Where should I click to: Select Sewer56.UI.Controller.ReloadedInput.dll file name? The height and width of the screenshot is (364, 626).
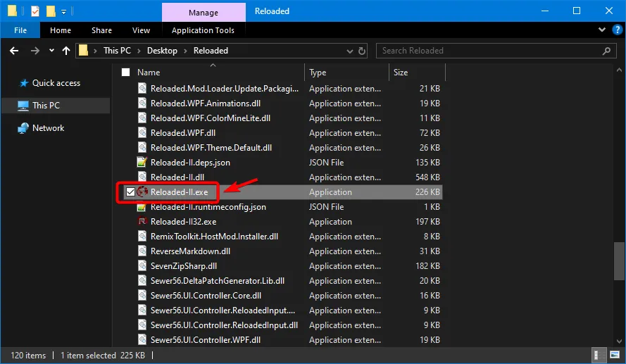[x=224, y=325]
